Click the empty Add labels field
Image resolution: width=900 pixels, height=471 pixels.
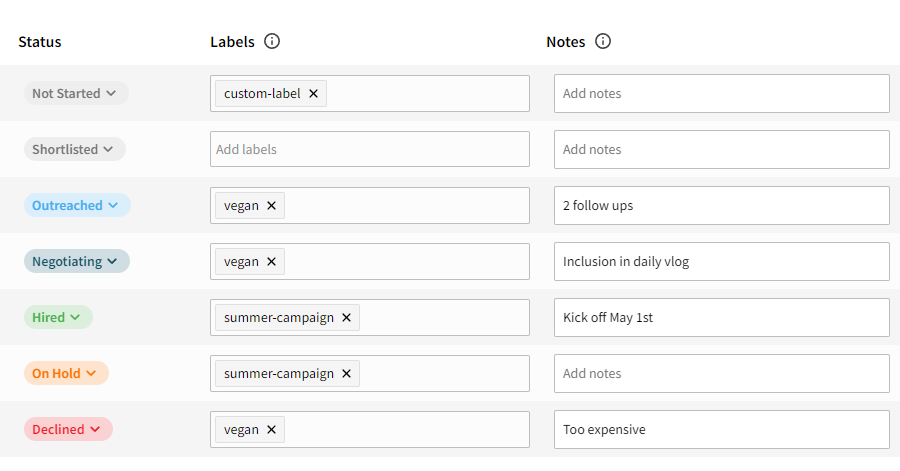coord(370,150)
